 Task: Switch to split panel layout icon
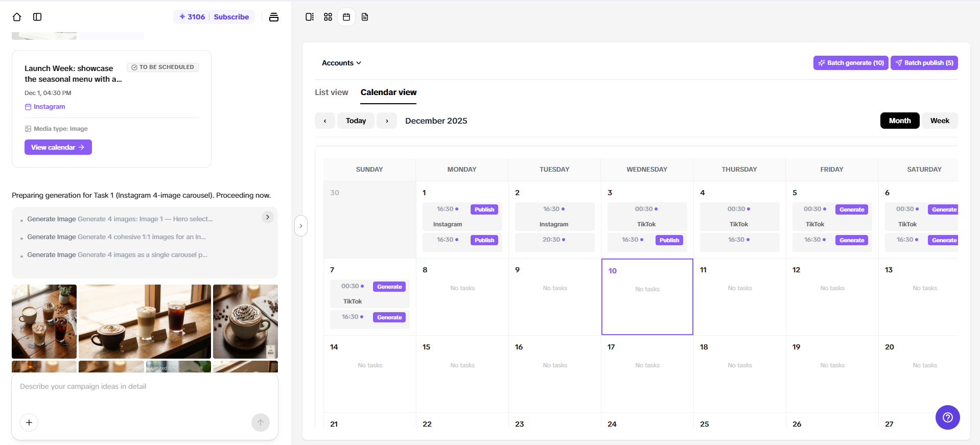[x=310, y=17]
